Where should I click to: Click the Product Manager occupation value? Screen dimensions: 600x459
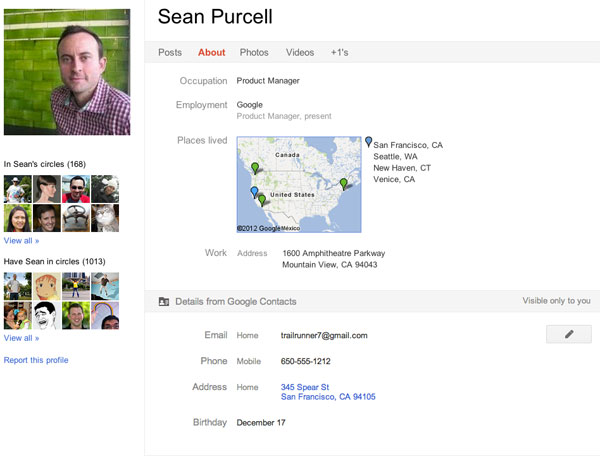point(268,81)
